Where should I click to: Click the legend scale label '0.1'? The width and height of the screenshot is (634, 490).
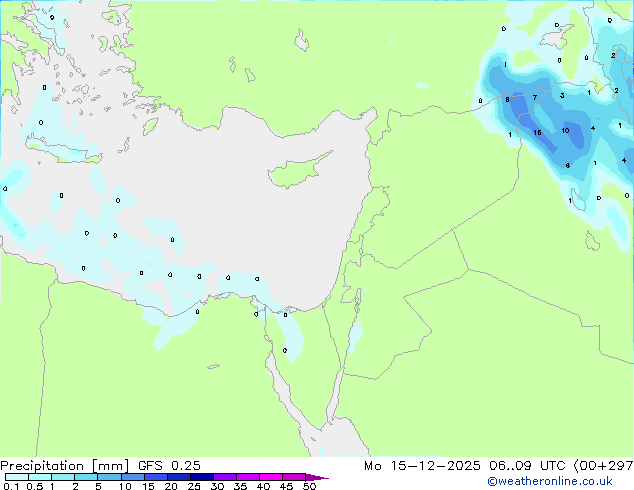tap(11, 486)
